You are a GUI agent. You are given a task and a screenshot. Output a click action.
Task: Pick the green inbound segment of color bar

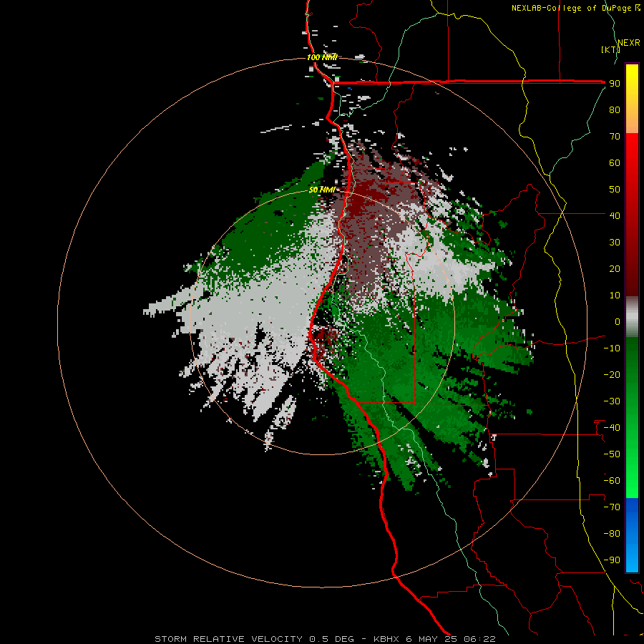point(632,418)
